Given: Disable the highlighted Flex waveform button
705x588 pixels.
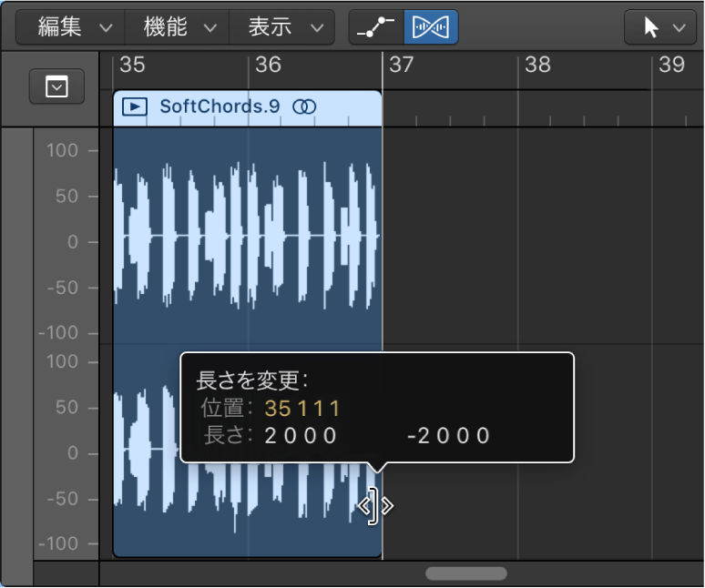Looking at the screenshot, I should pyautogui.click(x=431, y=27).
